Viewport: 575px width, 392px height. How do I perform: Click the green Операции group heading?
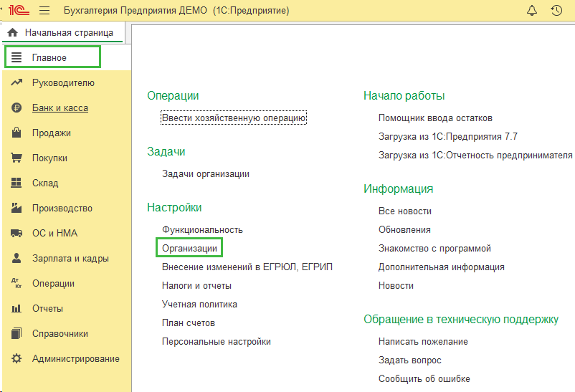pos(173,96)
